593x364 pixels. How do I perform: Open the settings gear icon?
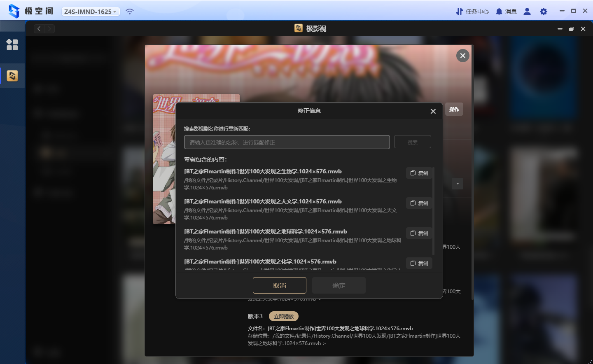click(544, 12)
